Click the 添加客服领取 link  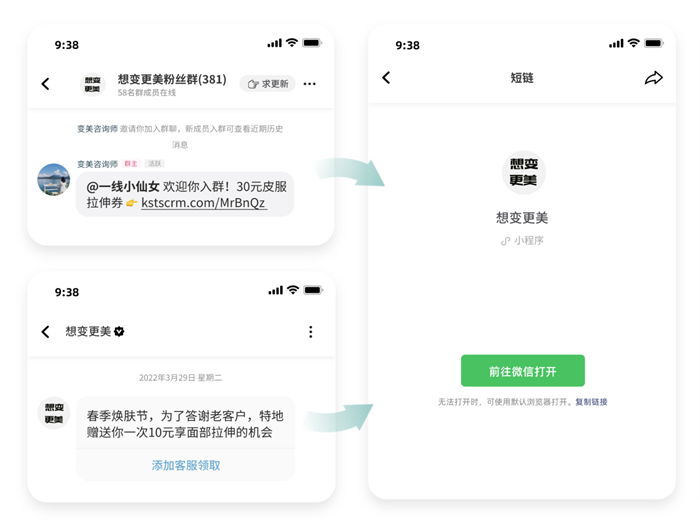(186, 465)
